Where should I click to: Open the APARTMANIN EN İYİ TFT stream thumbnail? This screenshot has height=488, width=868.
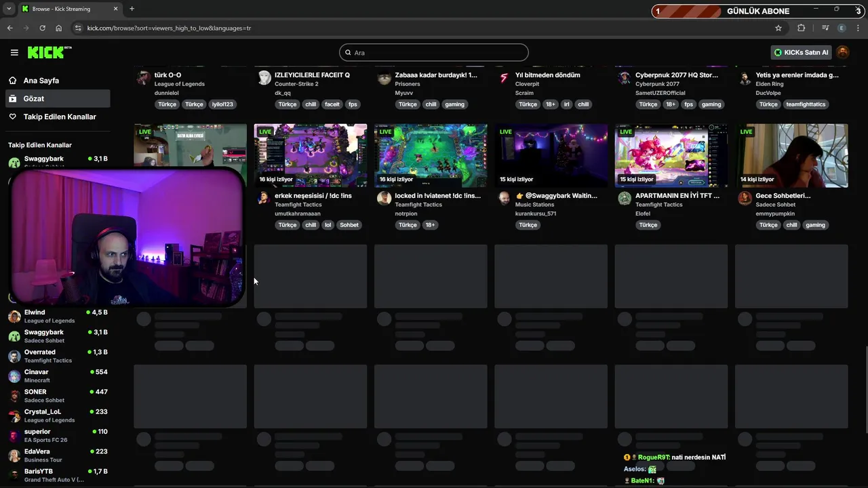[x=671, y=155]
